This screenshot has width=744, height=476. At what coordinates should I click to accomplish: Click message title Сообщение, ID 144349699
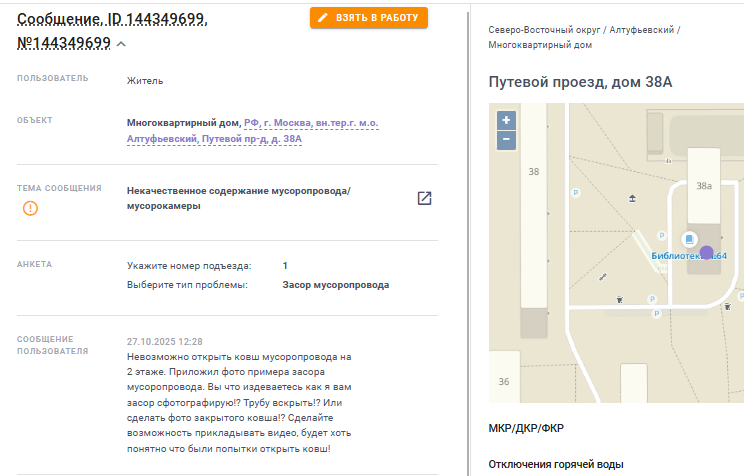point(112,19)
